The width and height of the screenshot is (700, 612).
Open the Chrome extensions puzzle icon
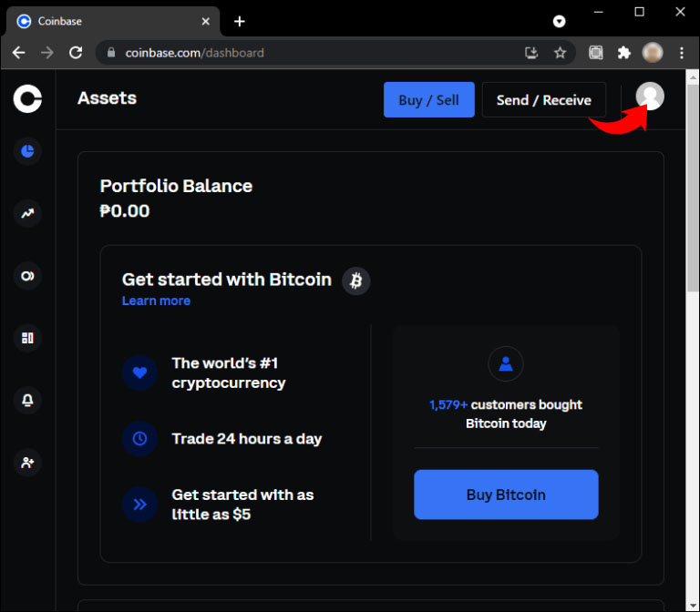coord(623,53)
